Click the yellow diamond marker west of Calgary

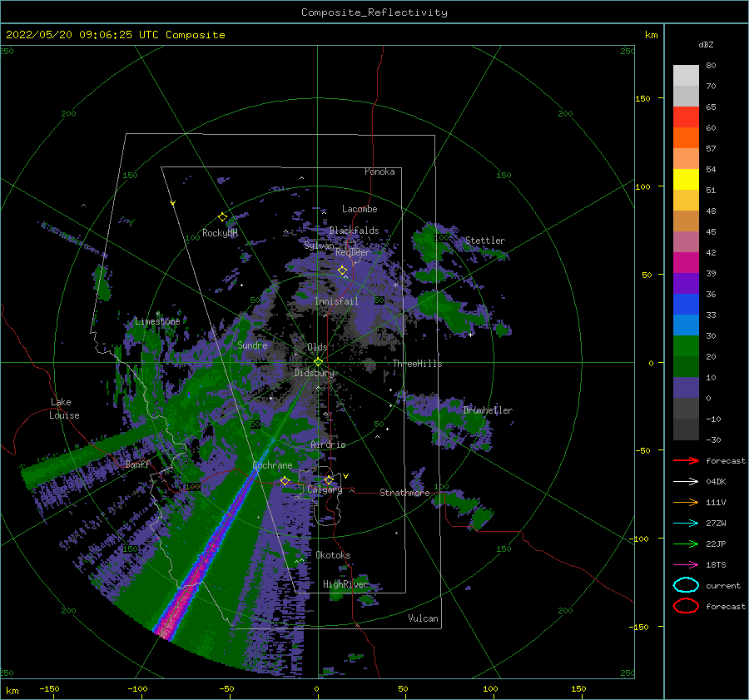285,481
